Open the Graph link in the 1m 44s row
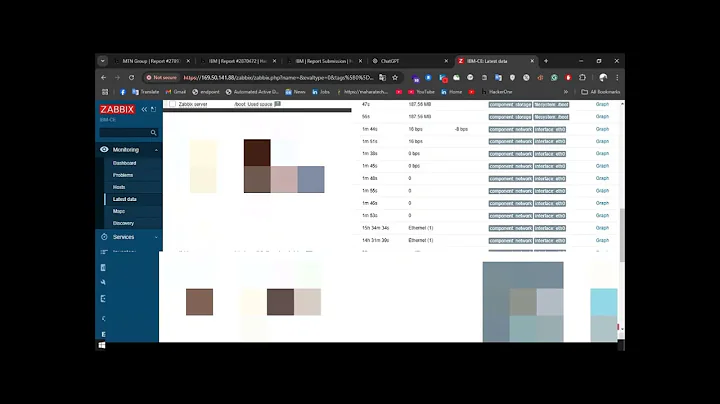720x404 pixels. (x=602, y=129)
